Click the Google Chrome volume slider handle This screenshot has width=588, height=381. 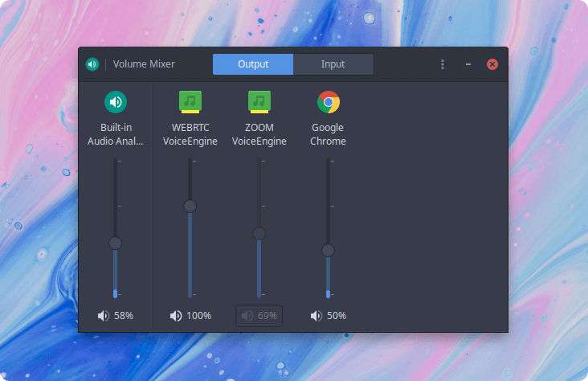328,250
